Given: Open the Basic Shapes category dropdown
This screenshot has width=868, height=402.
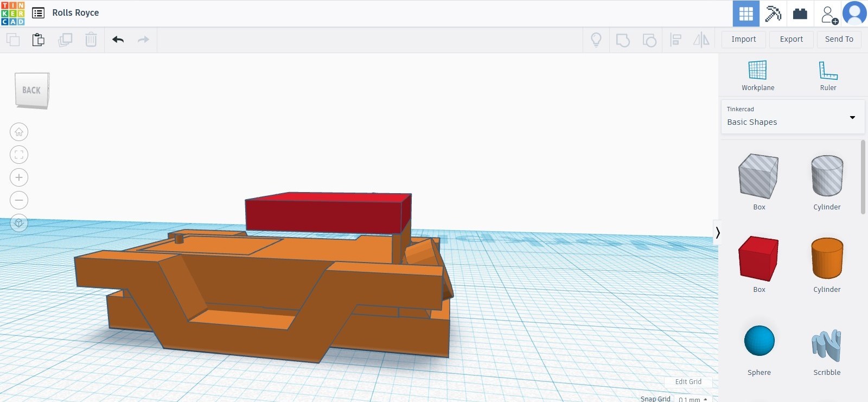Looking at the screenshot, I should 793,117.
